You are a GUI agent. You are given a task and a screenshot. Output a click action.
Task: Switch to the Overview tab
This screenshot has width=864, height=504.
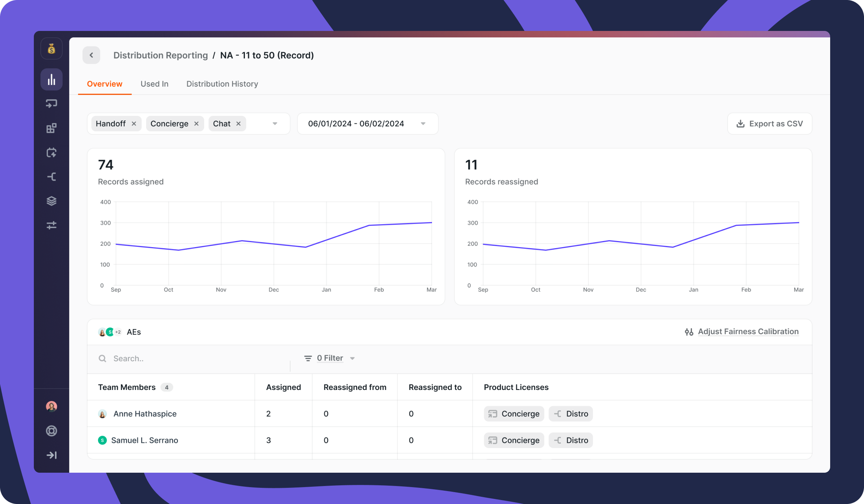[x=105, y=84]
